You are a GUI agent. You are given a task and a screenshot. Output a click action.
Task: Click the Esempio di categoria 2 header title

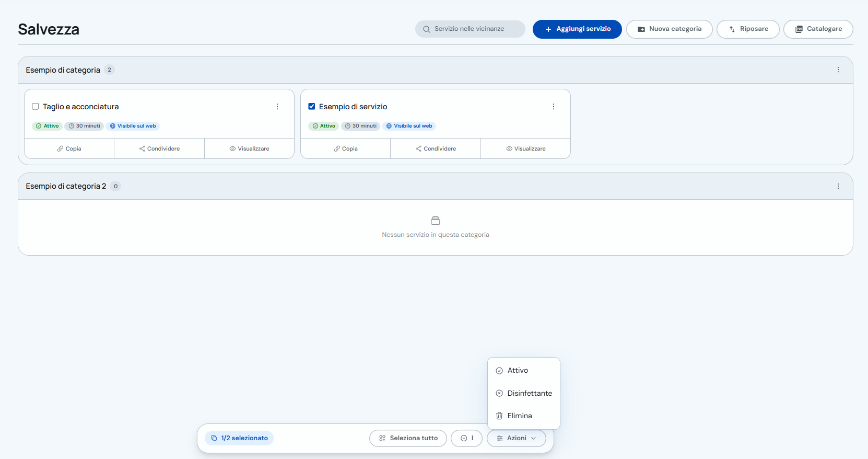click(66, 186)
